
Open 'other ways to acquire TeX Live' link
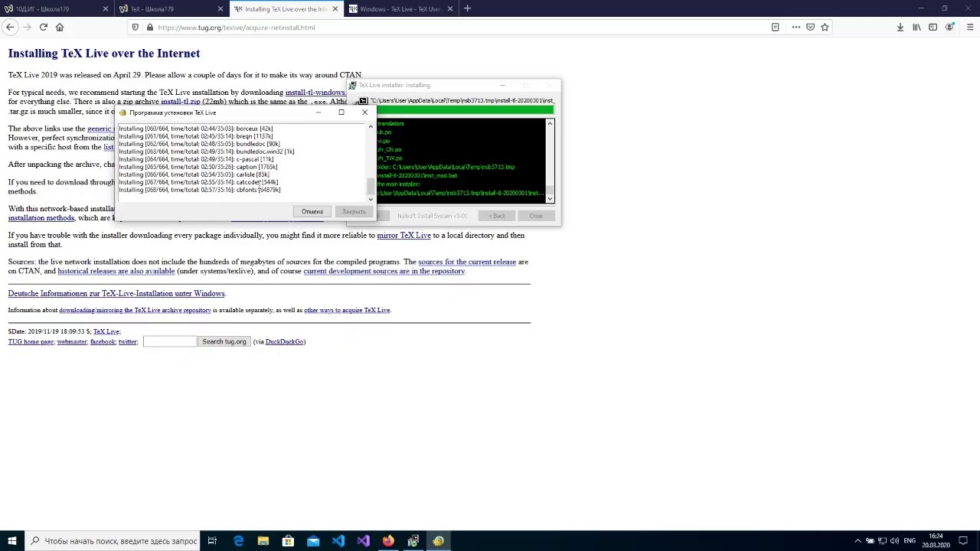pyautogui.click(x=347, y=311)
